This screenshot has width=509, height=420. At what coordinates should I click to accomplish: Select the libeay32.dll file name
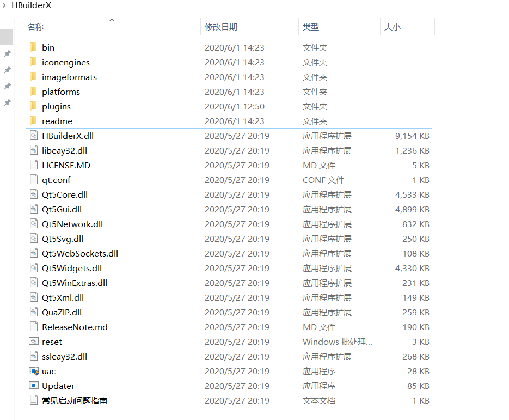[64, 150]
